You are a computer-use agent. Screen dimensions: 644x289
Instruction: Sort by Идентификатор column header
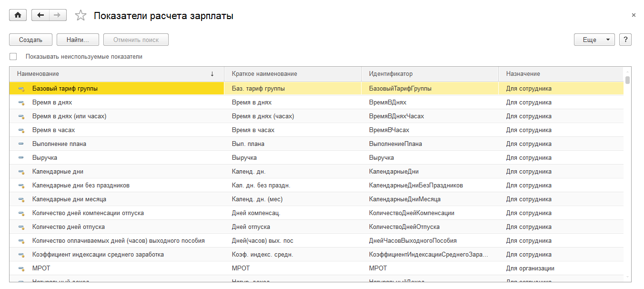coord(391,74)
